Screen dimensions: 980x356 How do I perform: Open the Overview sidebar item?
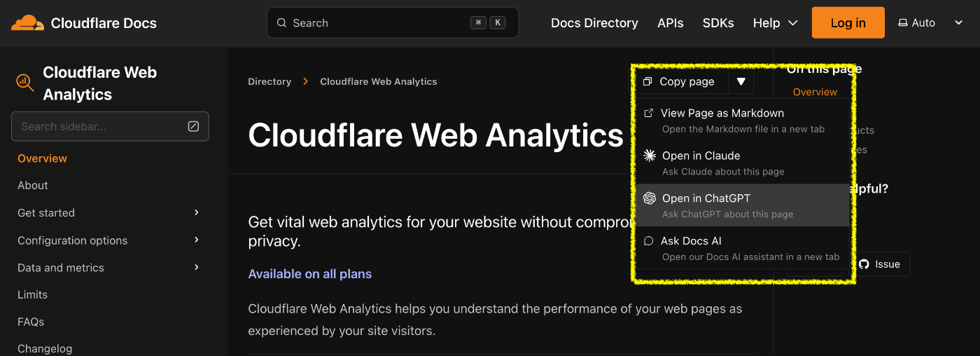click(43, 158)
